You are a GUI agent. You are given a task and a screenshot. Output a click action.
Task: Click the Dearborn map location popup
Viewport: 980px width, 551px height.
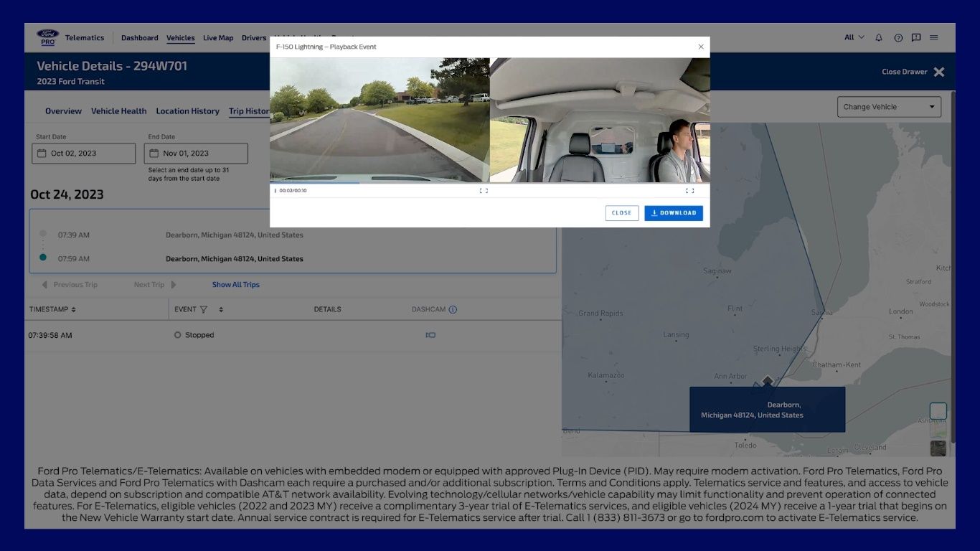tap(767, 410)
